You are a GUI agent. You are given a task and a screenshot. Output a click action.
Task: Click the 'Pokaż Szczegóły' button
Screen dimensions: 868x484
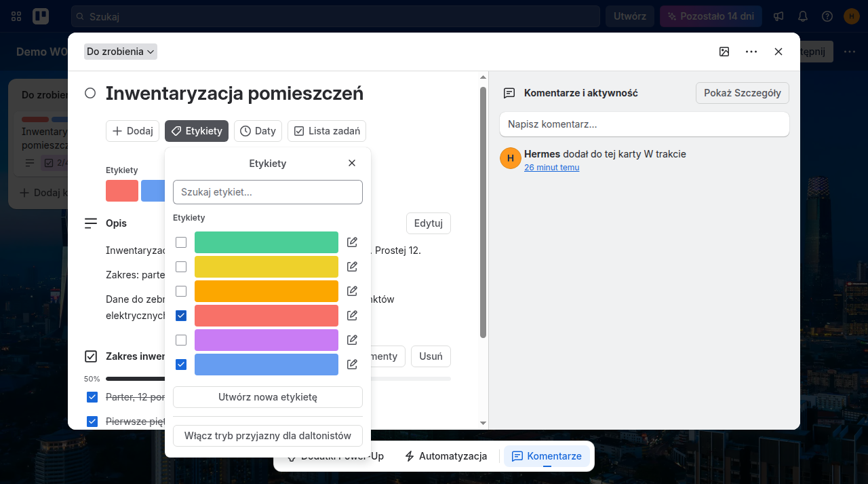click(x=743, y=93)
